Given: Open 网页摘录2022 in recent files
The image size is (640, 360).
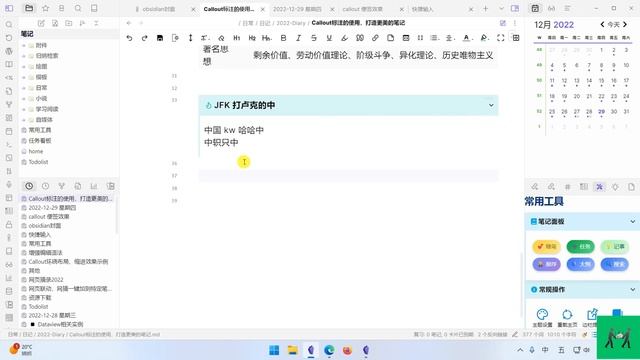Looking at the screenshot, I should point(46,280).
